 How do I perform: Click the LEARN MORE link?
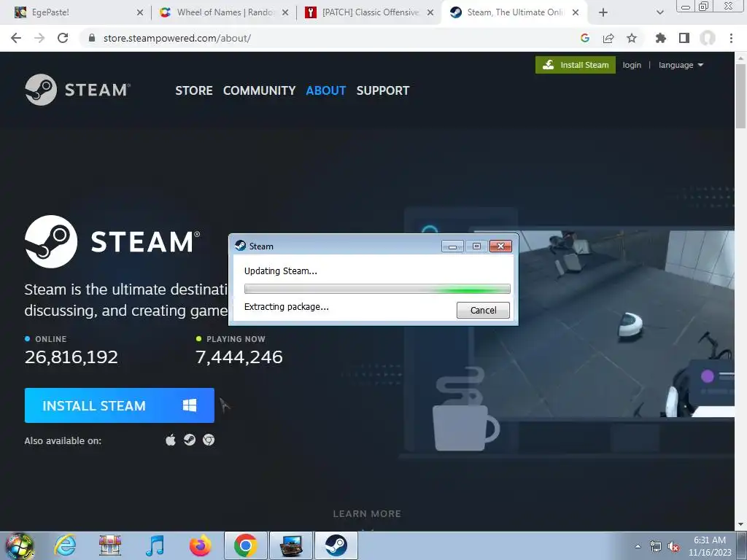click(367, 514)
